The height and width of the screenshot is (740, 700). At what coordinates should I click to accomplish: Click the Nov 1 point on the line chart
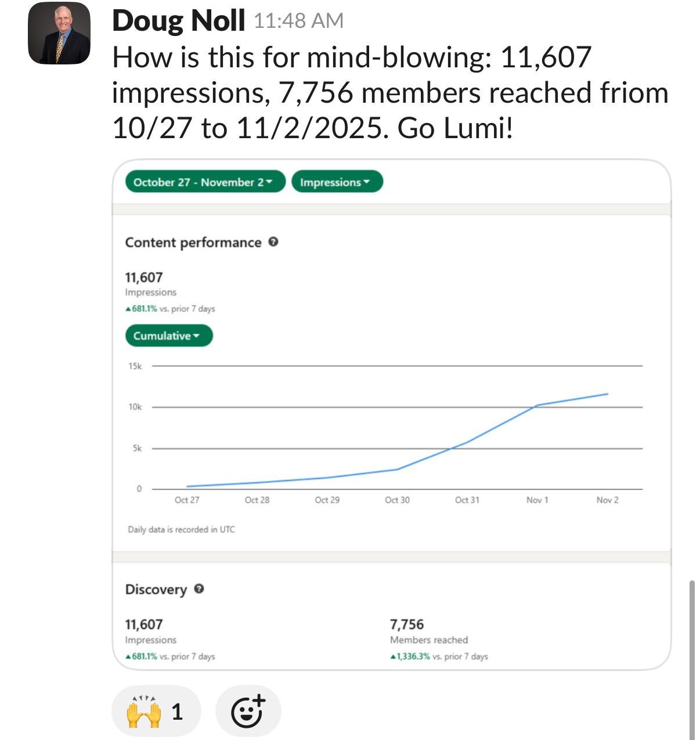pyautogui.click(x=537, y=405)
